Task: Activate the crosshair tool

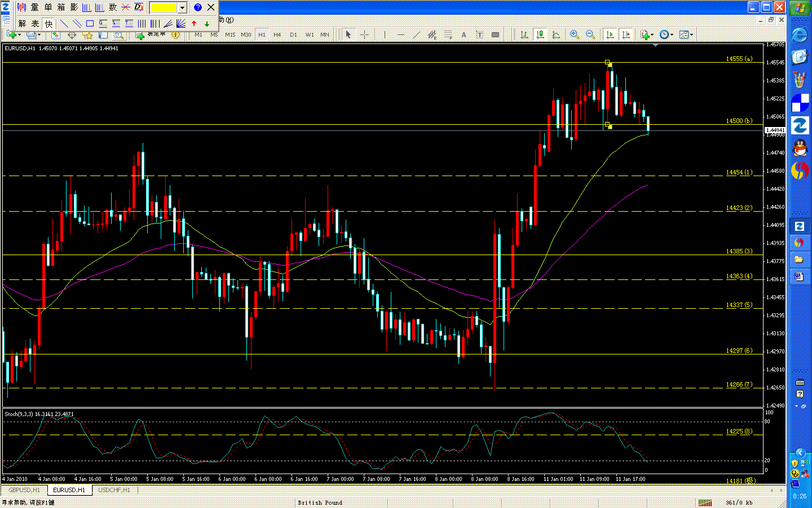Action: coord(365,34)
